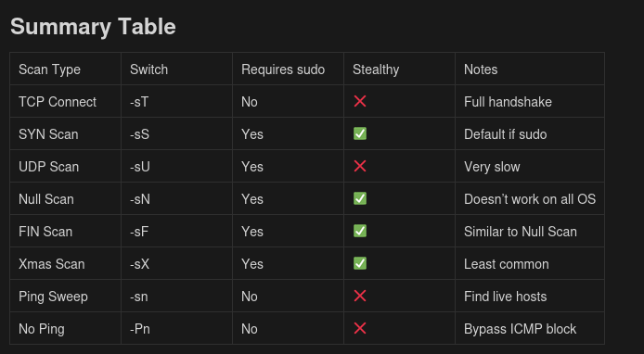Click the green checkmark in SYN Scan row
The image size is (644, 354).
click(360, 133)
